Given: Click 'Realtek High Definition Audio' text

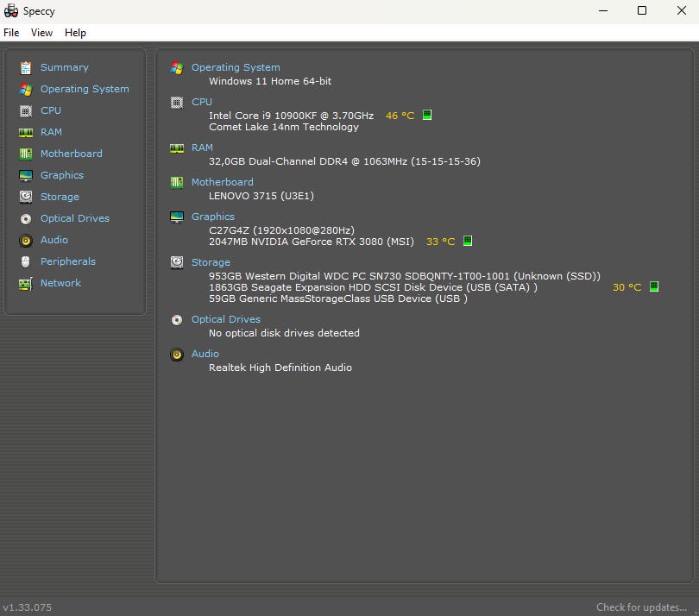Looking at the screenshot, I should point(280,368).
